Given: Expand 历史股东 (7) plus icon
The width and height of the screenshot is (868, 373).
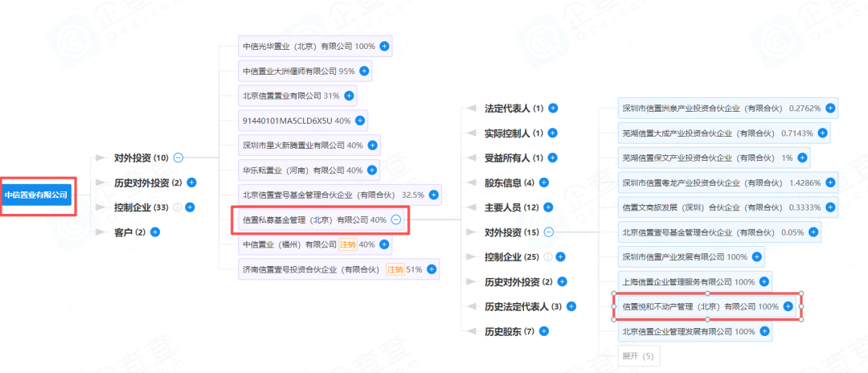Looking at the screenshot, I should 543,331.
